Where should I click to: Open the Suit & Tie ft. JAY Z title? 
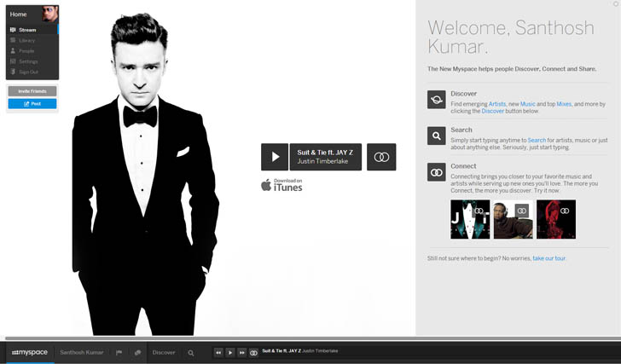(325, 153)
